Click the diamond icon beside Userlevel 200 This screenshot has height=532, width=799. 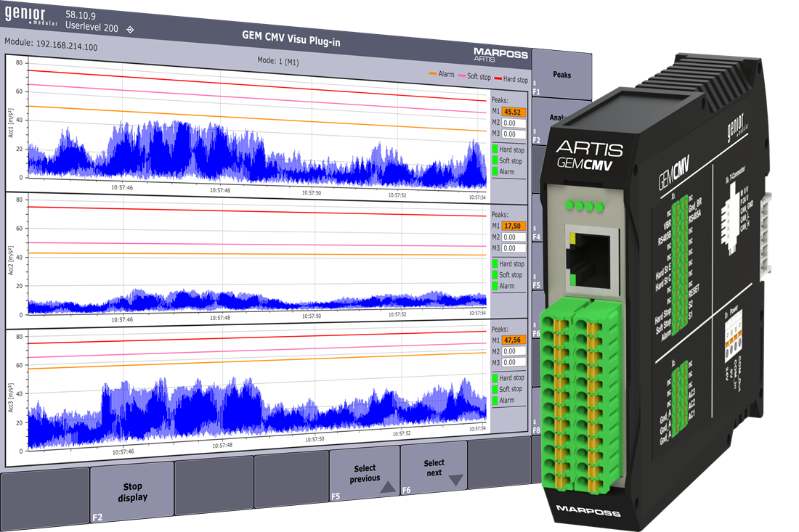(x=130, y=30)
